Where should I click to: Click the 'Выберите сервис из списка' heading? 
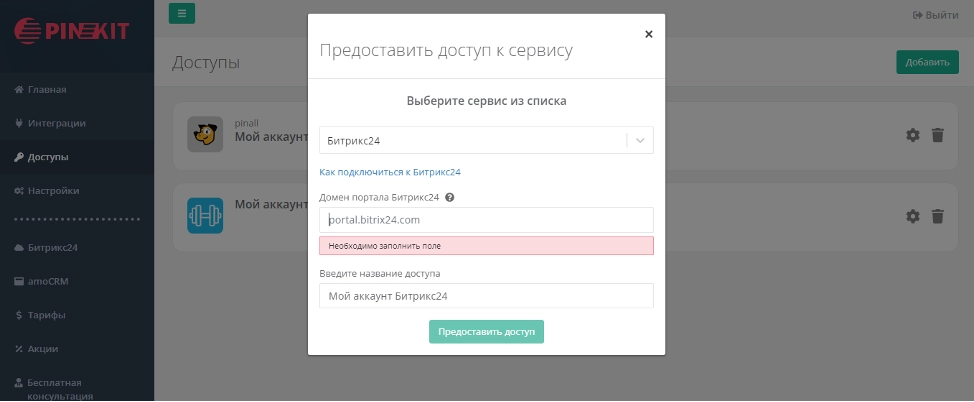pyautogui.click(x=486, y=101)
